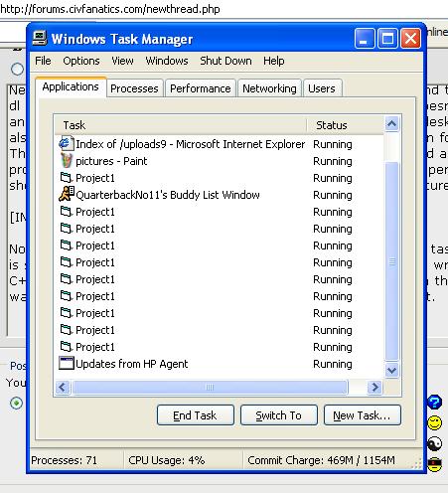Open the Shut Down menu
This screenshot has height=493, width=448.
[x=225, y=61]
